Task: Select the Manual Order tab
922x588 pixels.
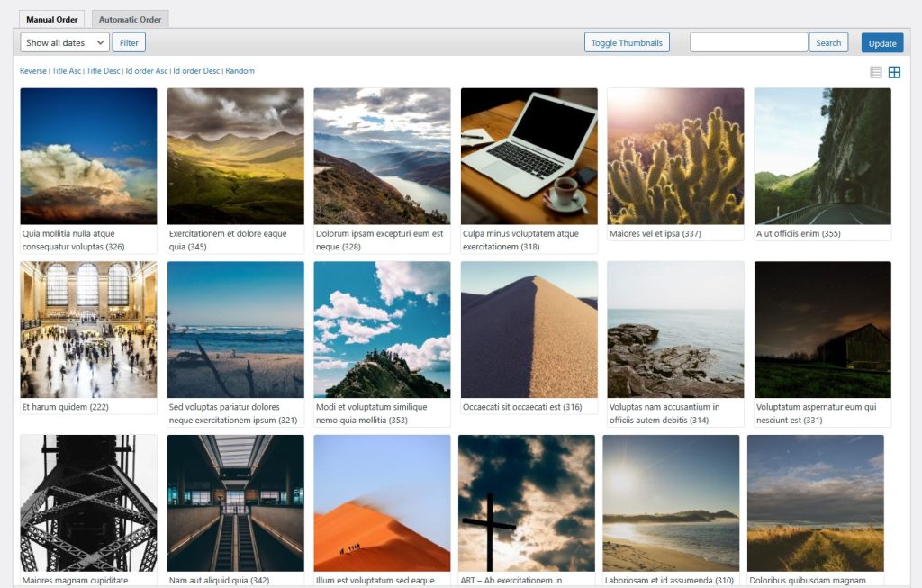Action: click(51, 18)
